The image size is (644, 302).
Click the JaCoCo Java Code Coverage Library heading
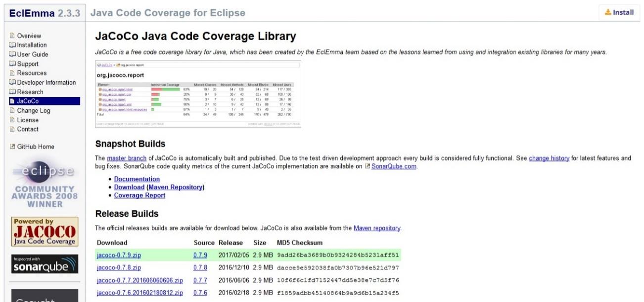195,36
